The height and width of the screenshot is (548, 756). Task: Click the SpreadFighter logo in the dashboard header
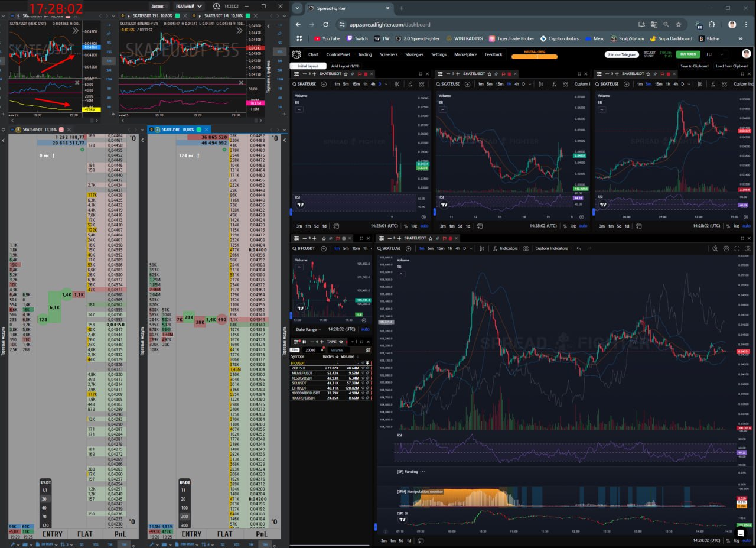coord(296,54)
